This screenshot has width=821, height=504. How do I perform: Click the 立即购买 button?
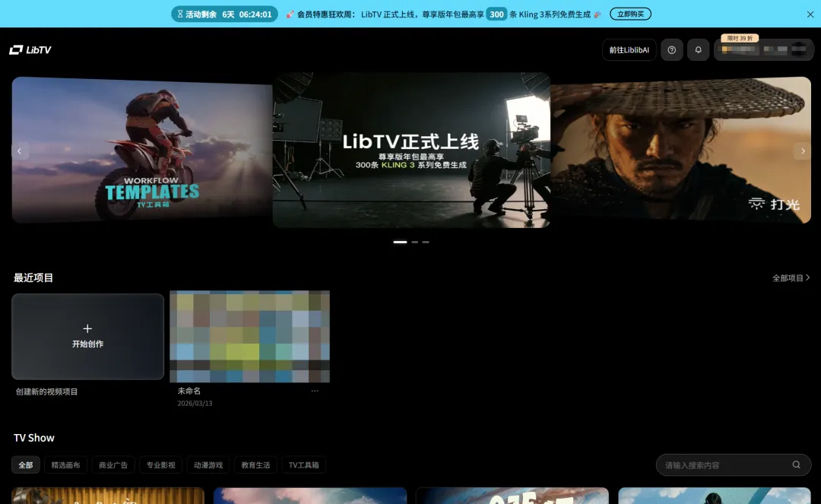630,14
